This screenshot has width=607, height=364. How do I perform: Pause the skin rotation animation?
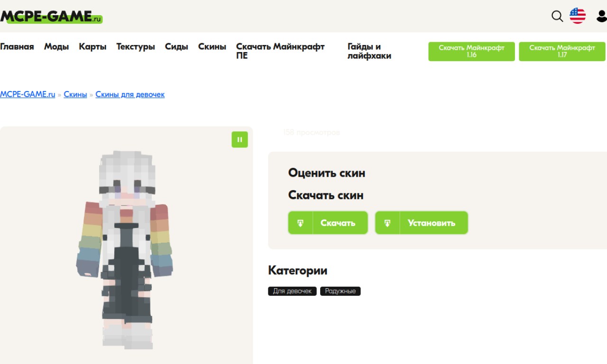[x=239, y=139]
